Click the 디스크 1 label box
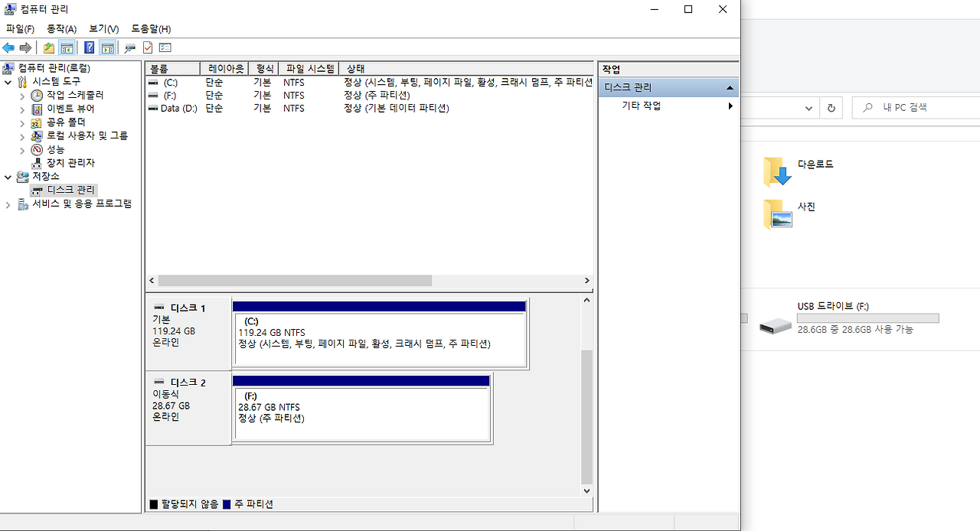980x531 pixels. tap(188, 334)
